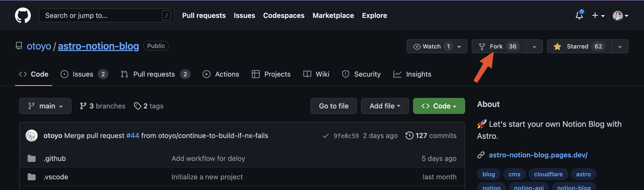Open the astro-notion-blog repository link
The height and width of the screenshot is (190, 644).
coord(98,46)
